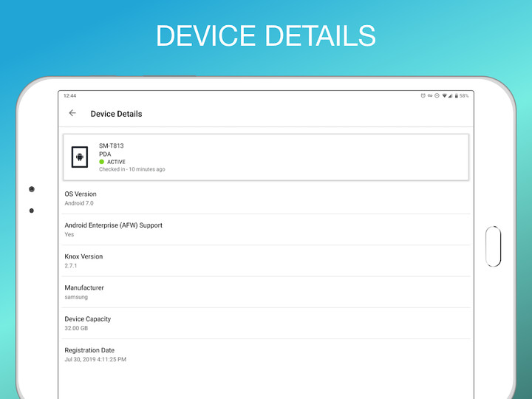Select the Manufacturer samsung row
The image size is (532, 399).
[x=266, y=292]
